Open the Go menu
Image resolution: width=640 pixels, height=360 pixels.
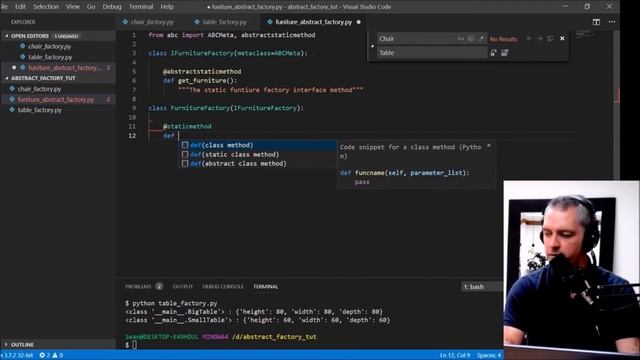(x=91, y=7)
